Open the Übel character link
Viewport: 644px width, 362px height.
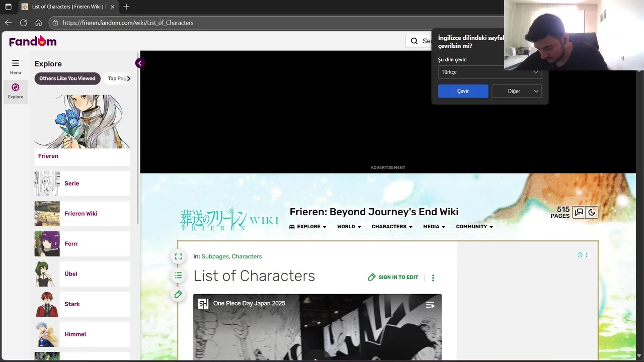click(71, 274)
